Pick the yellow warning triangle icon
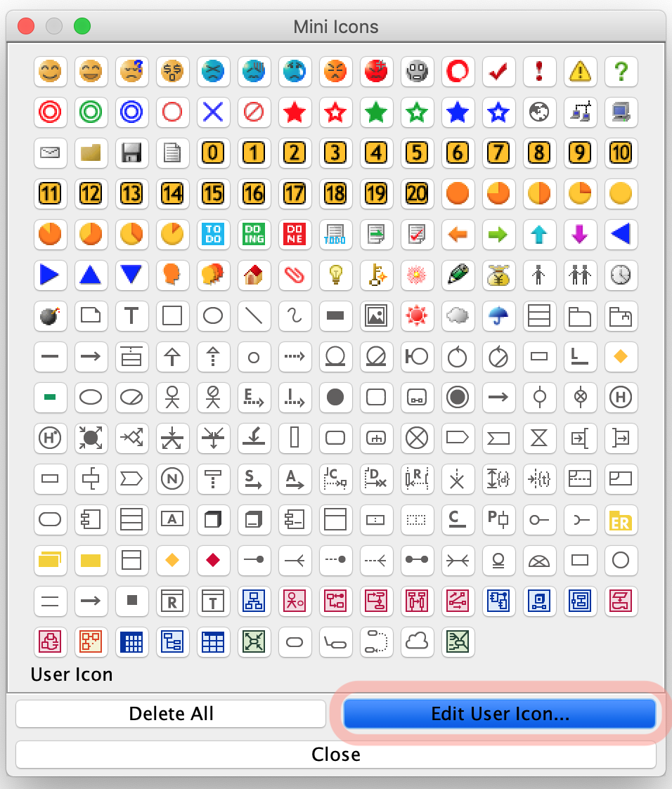672x789 pixels. click(x=580, y=71)
